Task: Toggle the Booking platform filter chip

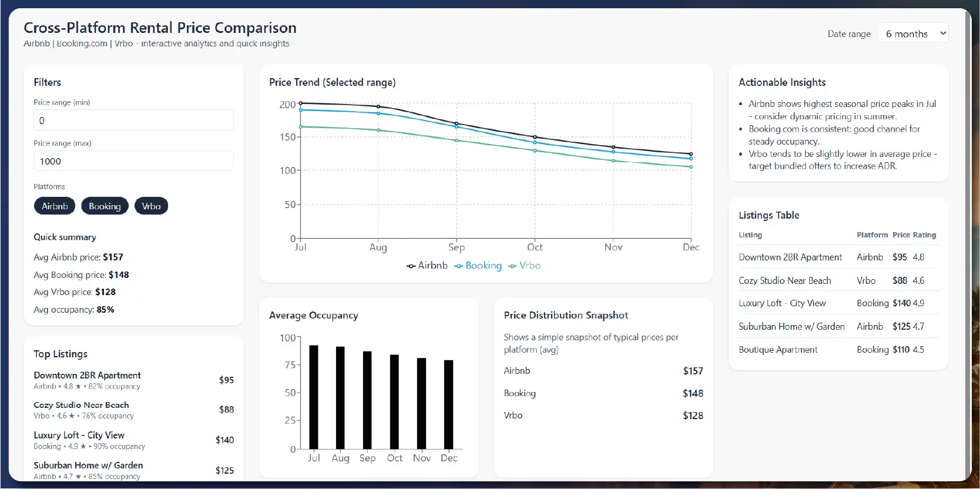Action: click(x=105, y=206)
